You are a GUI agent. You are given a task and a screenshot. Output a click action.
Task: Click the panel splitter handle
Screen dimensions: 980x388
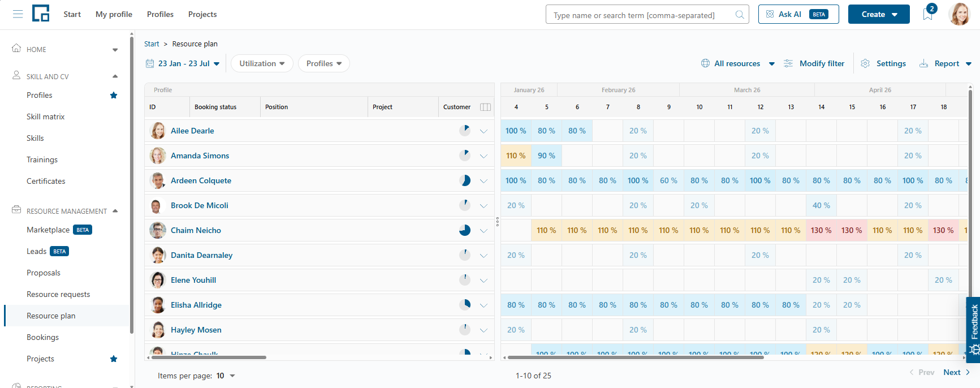[498, 222]
